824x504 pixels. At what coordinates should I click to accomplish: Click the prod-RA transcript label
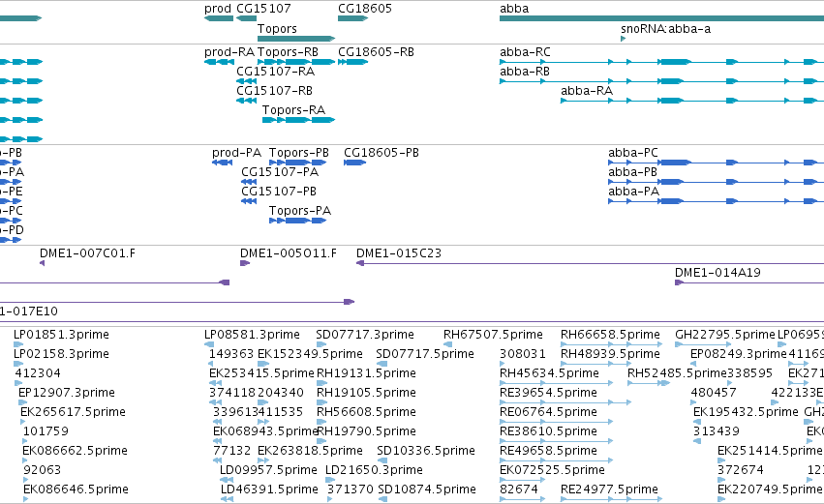[x=229, y=52]
